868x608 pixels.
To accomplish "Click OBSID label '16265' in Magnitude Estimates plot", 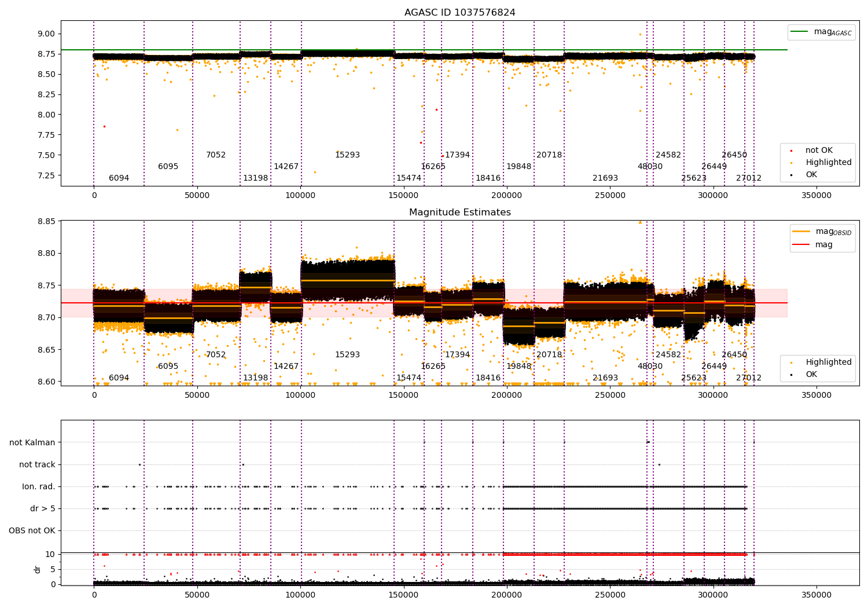I will [x=433, y=367].
